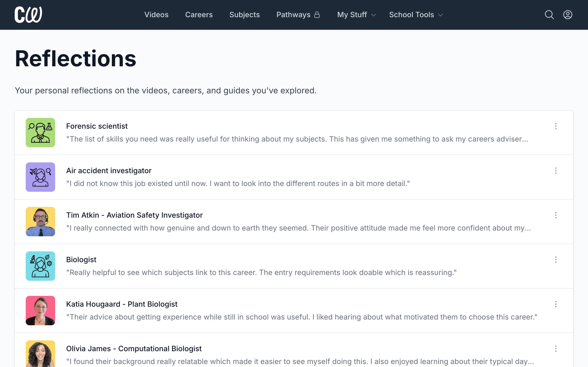Open the Forensic scientist reflection title
Viewport: 588px width, 367px height.
tap(97, 126)
